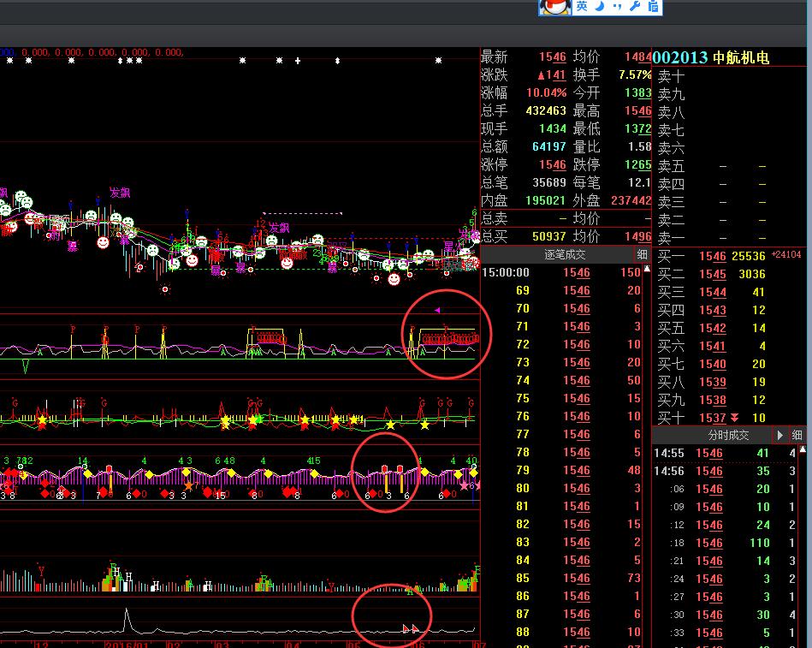Click the QQ penguin input method icon

coord(554,7)
